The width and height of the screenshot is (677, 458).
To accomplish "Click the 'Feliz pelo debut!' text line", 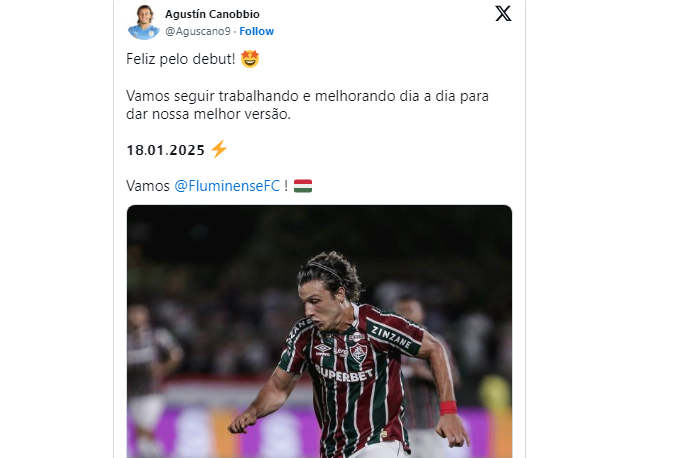I will click(180, 59).
